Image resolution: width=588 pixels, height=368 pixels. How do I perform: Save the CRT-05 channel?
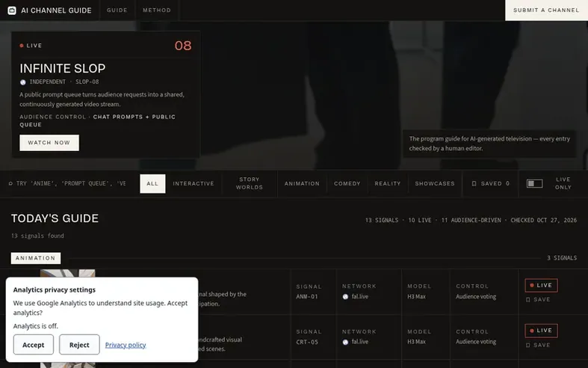[538, 345]
